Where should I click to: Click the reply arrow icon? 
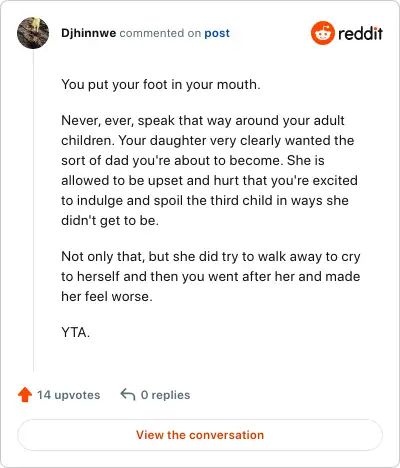pyautogui.click(x=128, y=394)
